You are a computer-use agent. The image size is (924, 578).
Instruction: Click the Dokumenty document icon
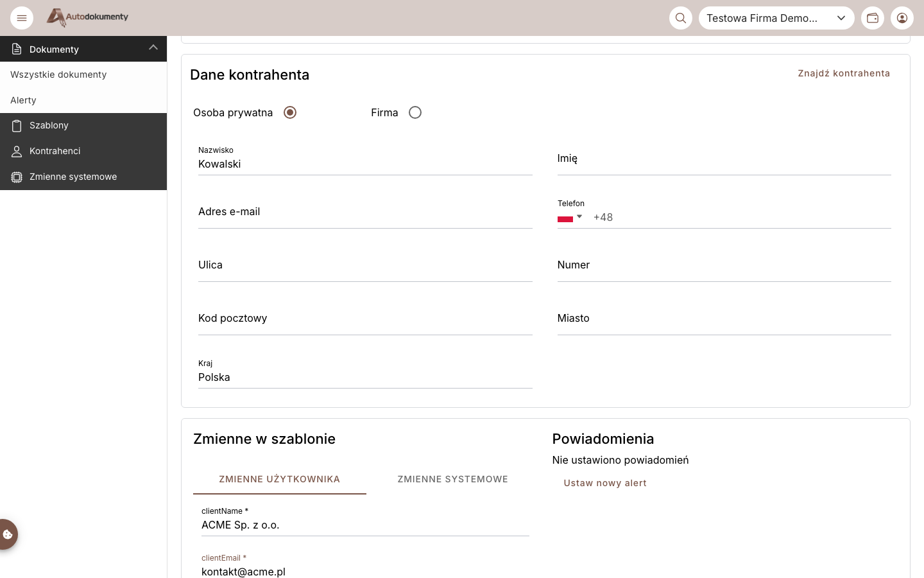click(17, 49)
